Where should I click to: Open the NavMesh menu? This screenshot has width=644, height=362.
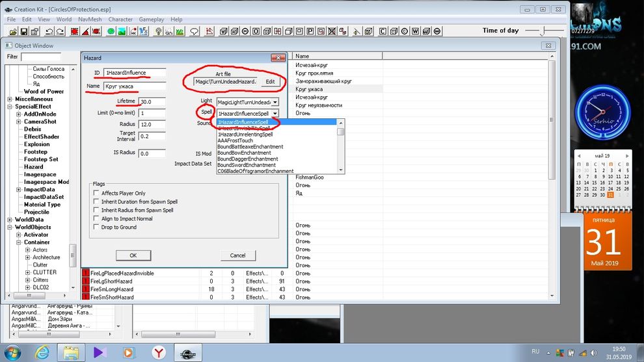[91, 19]
